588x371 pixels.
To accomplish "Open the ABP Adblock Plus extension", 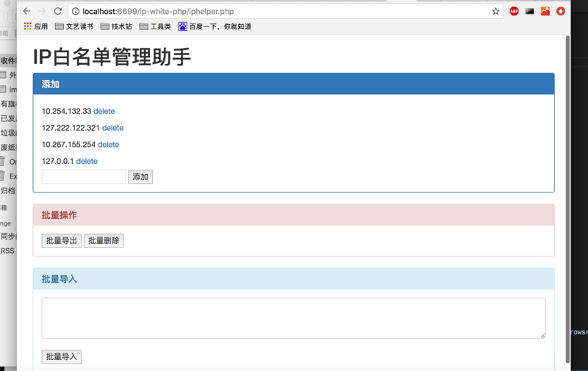I will click(514, 11).
